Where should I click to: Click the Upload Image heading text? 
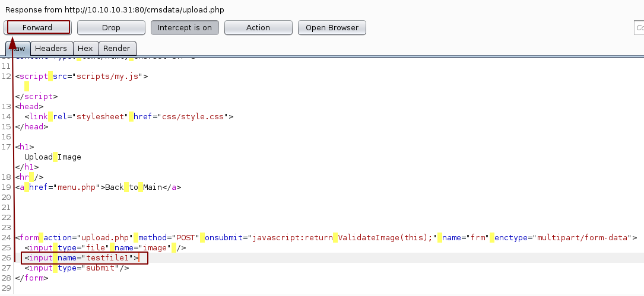53,157
